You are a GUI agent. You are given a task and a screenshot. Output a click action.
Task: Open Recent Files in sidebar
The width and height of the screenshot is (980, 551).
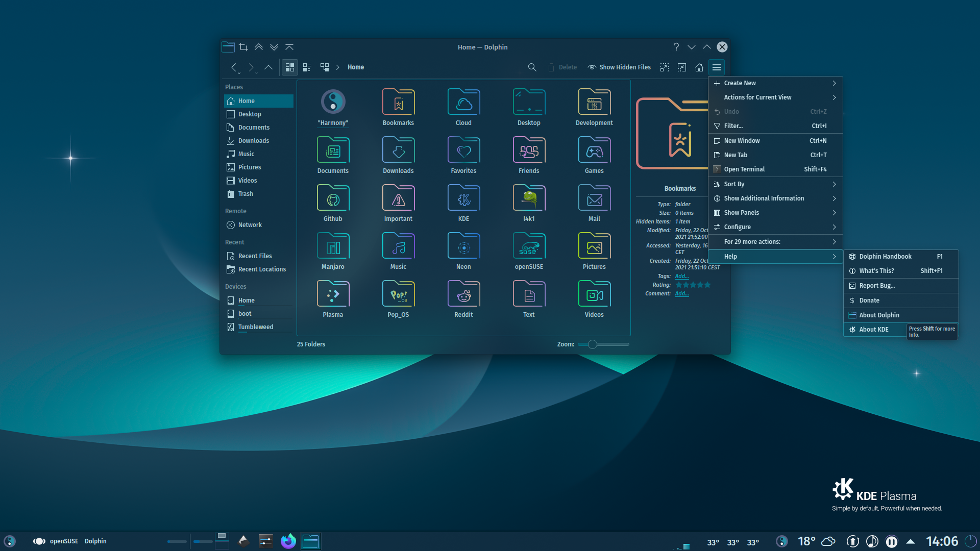(x=259, y=256)
